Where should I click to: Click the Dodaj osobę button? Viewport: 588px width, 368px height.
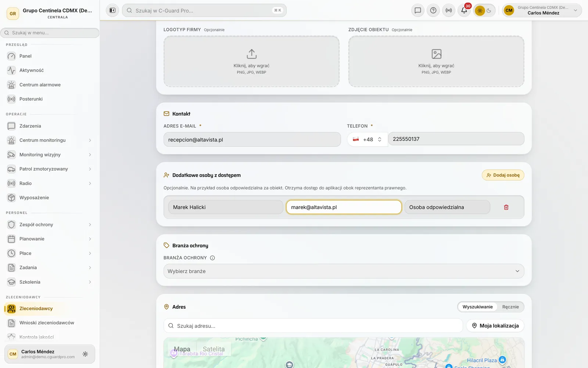[x=503, y=175]
